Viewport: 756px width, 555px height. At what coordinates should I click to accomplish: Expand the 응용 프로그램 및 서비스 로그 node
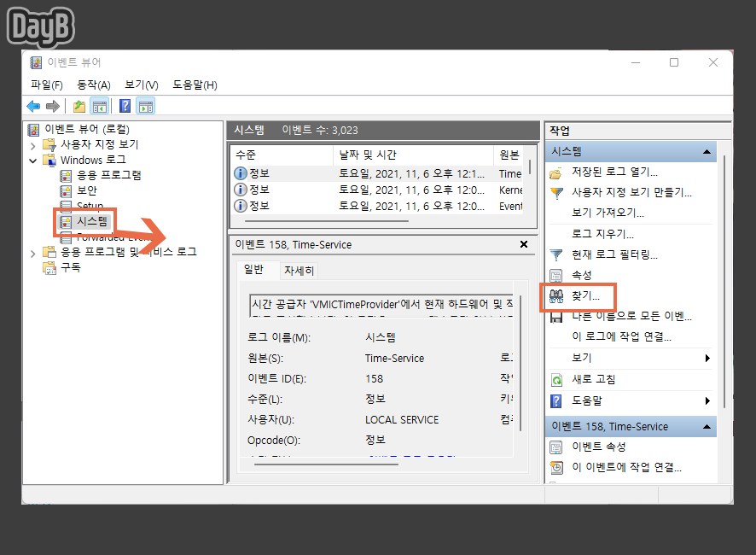point(32,251)
